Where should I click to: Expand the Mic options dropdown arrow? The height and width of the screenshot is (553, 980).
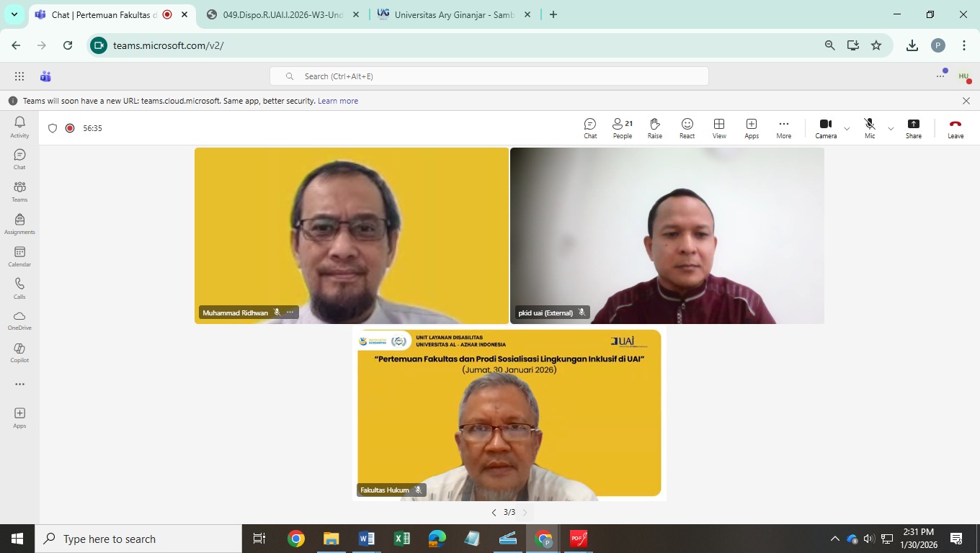click(x=891, y=129)
